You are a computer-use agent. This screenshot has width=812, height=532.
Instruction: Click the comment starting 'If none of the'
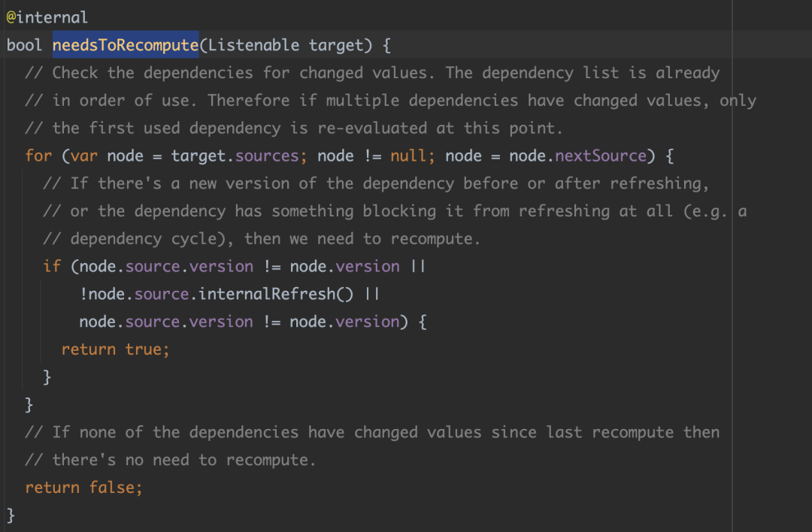372,432
